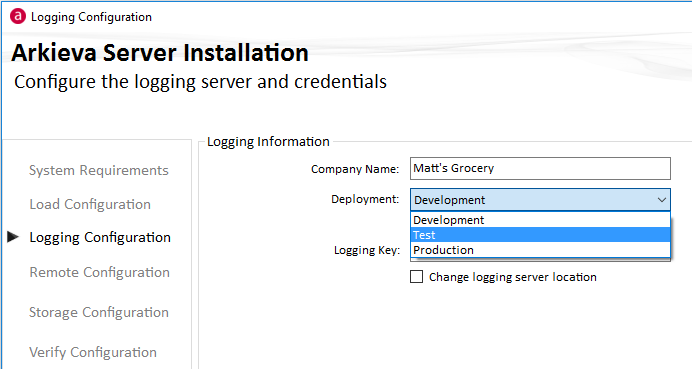Click the Arkieva Server Installation heading
This screenshot has height=369, width=692.
point(160,53)
